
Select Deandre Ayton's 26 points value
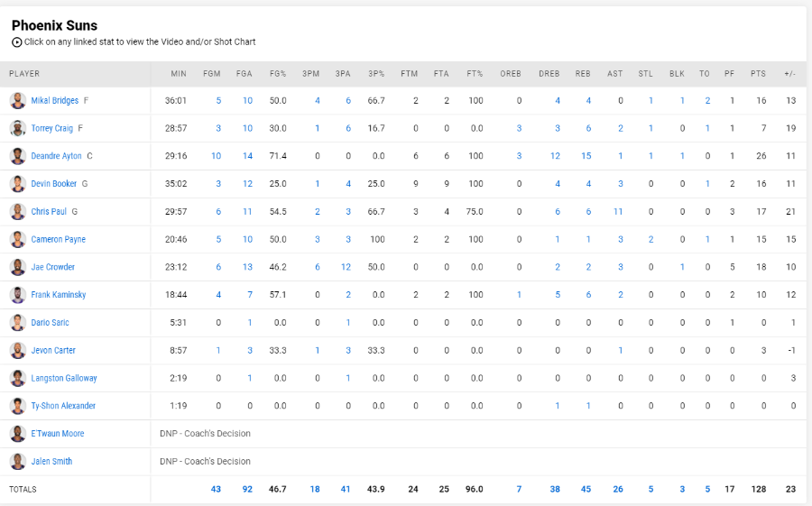[x=761, y=156]
